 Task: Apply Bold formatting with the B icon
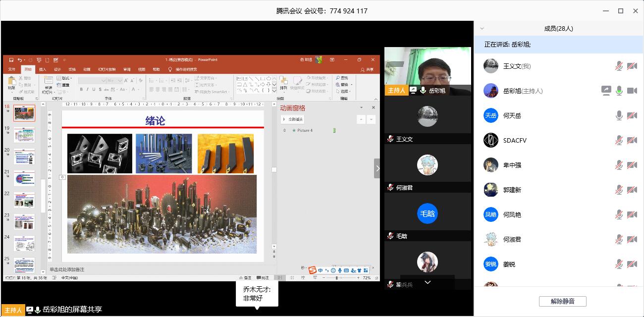point(81,90)
